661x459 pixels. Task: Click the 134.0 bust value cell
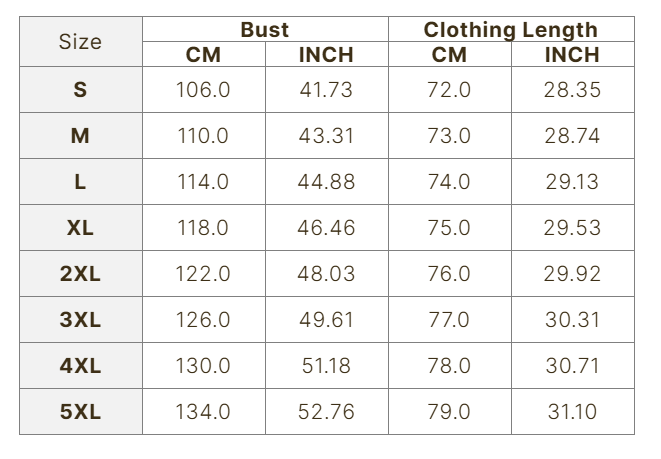203,412
